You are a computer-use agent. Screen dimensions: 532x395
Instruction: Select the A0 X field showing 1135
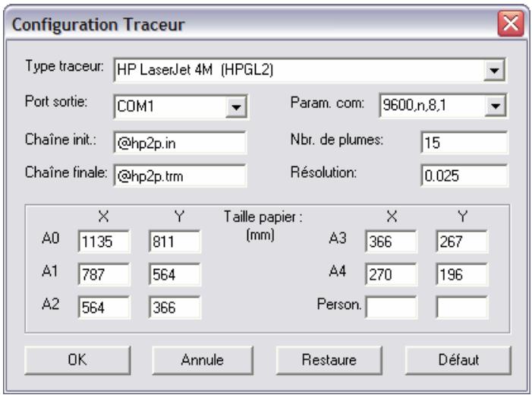coord(104,242)
